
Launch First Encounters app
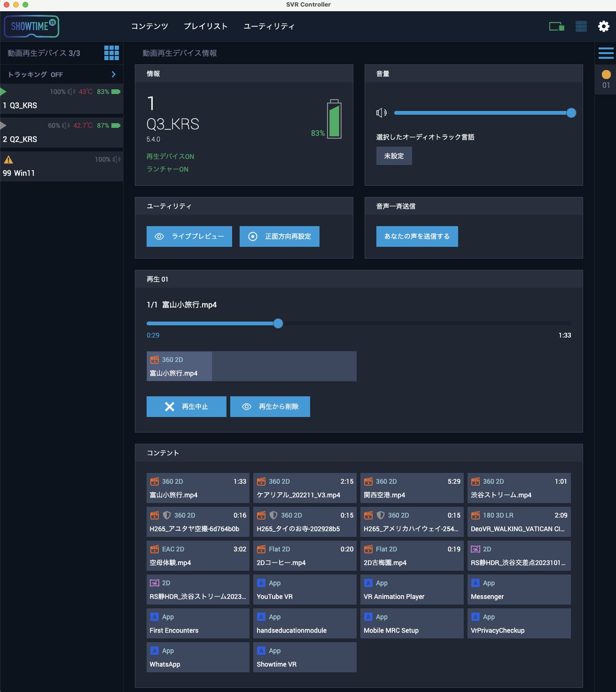pos(198,623)
